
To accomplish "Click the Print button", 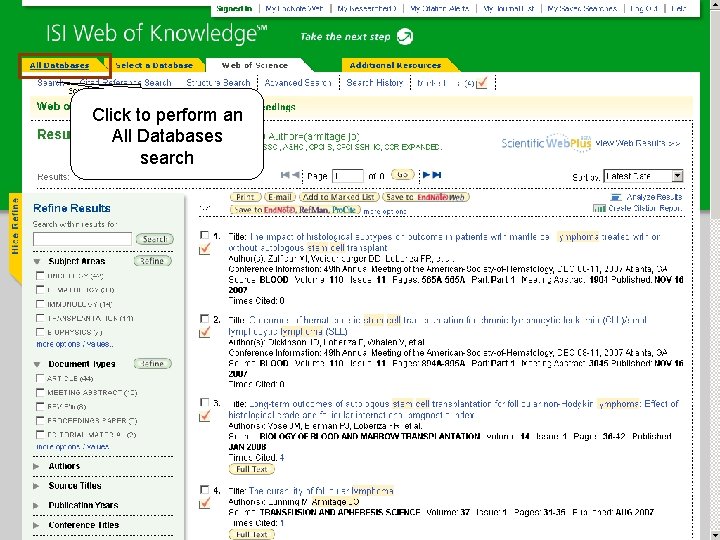I will click(246, 197).
